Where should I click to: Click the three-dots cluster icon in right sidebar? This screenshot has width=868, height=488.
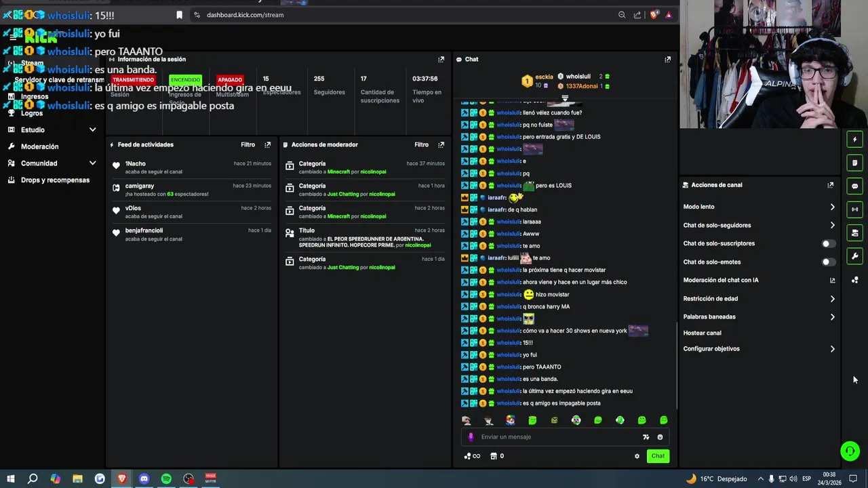[x=854, y=280]
